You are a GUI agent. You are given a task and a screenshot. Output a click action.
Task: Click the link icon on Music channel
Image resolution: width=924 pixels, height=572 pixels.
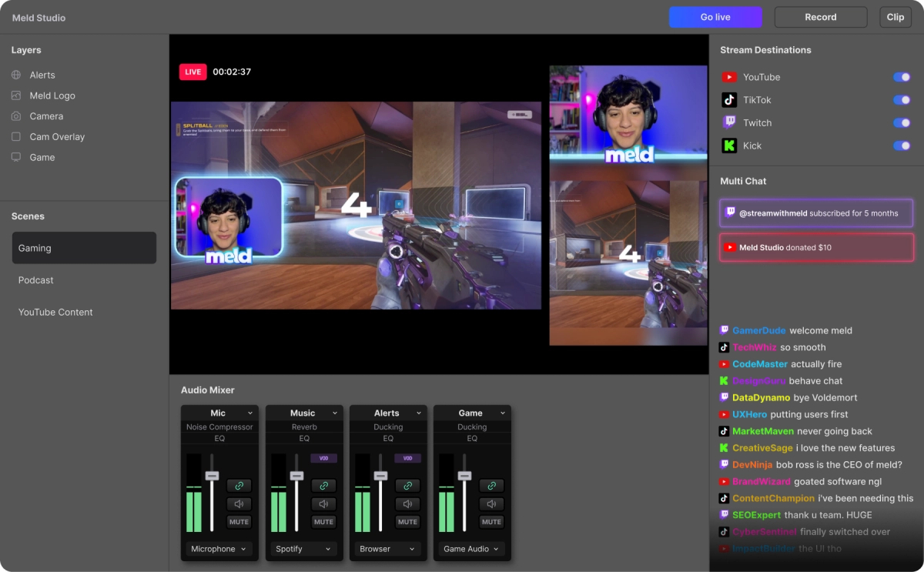click(323, 486)
